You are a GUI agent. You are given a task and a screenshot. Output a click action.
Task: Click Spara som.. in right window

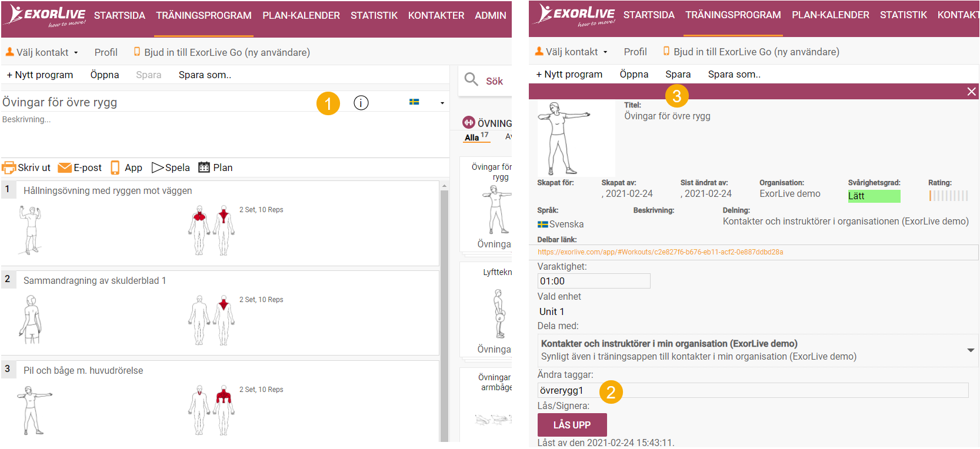734,74
